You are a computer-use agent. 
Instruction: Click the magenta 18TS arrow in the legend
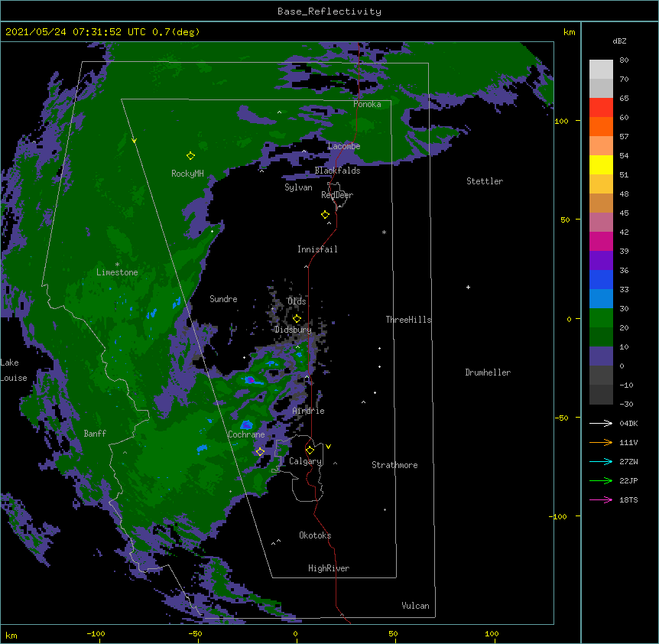point(601,499)
